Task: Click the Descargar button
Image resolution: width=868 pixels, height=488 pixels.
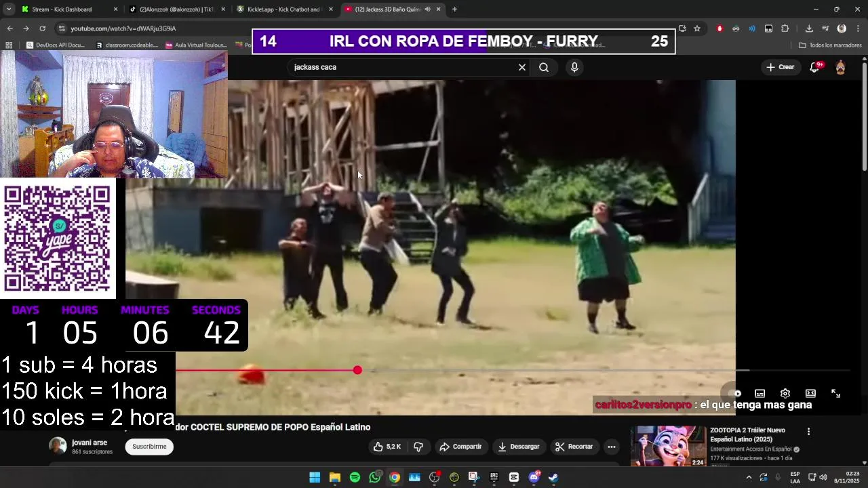Action: tap(519, 447)
